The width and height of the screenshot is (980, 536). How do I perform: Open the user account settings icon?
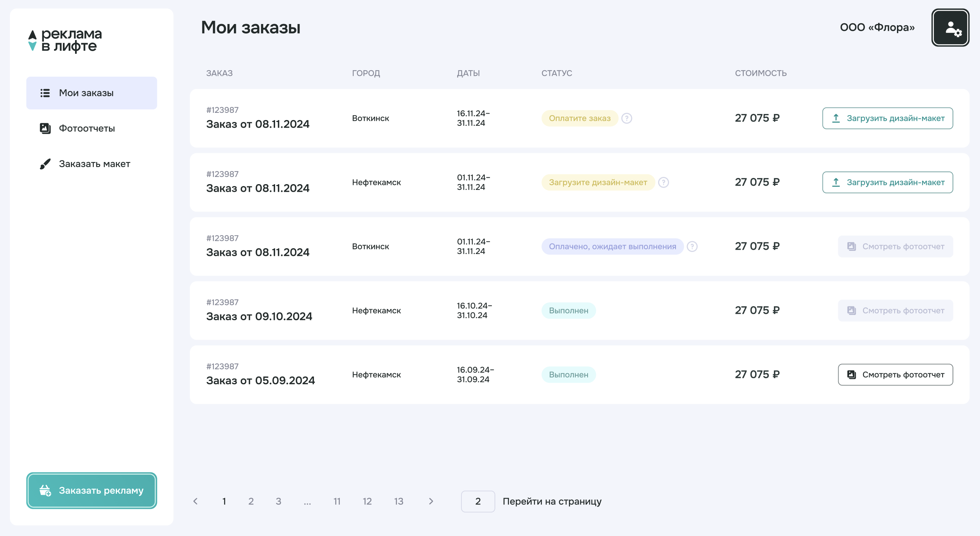pos(950,28)
